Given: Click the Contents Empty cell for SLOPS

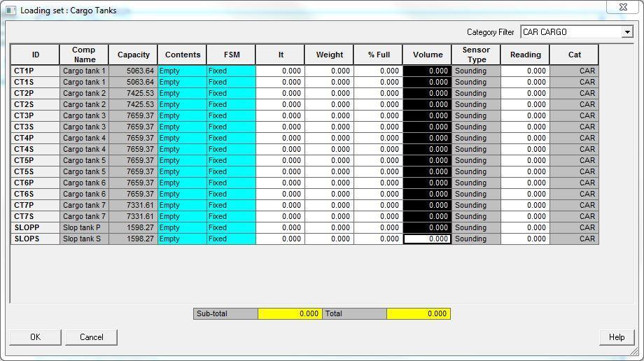Looking at the screenshot, I should pyautogui.click(x=183, y=239).
